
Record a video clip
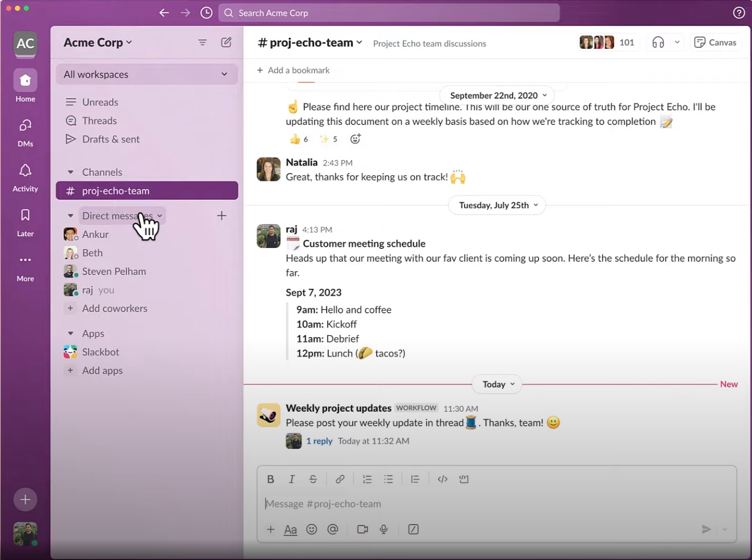[x=362, y=529]
